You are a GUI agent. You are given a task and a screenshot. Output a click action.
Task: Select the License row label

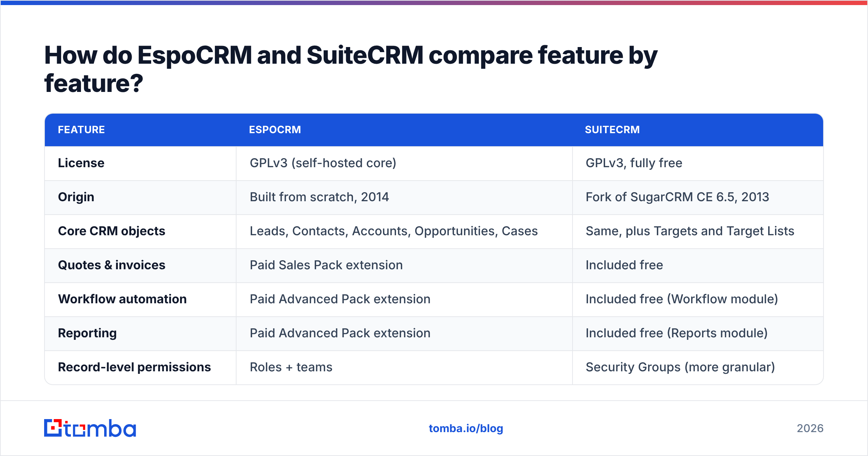(81, 163)
